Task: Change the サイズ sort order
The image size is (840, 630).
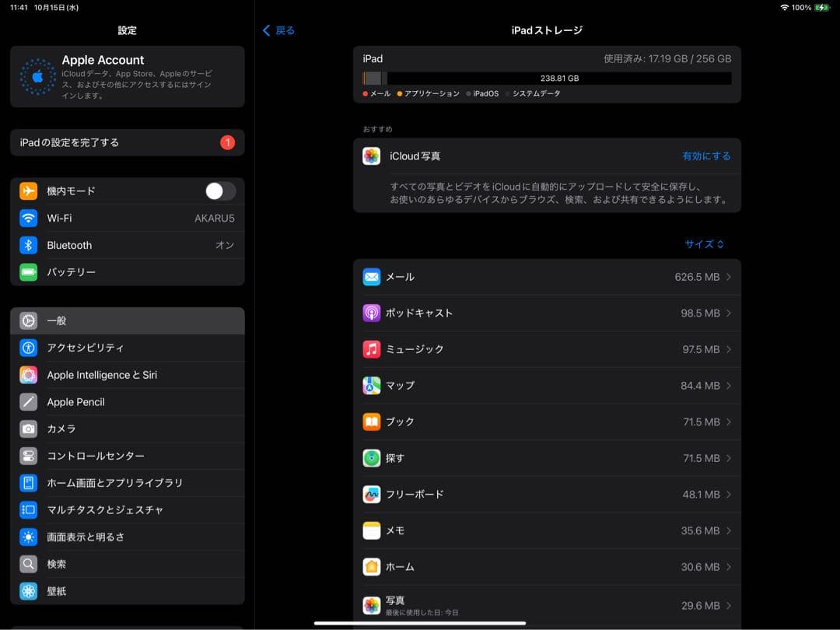Action: [704, 243]
